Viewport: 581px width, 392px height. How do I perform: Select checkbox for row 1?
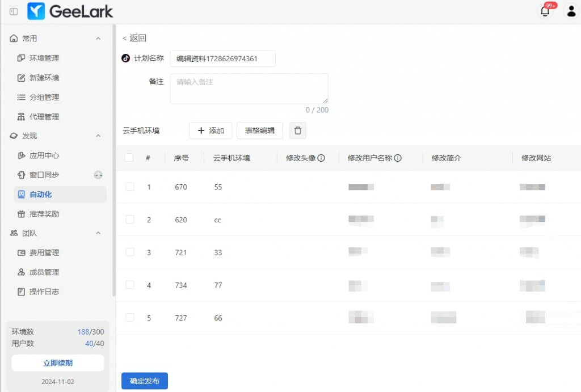click(x=130, y=187)
